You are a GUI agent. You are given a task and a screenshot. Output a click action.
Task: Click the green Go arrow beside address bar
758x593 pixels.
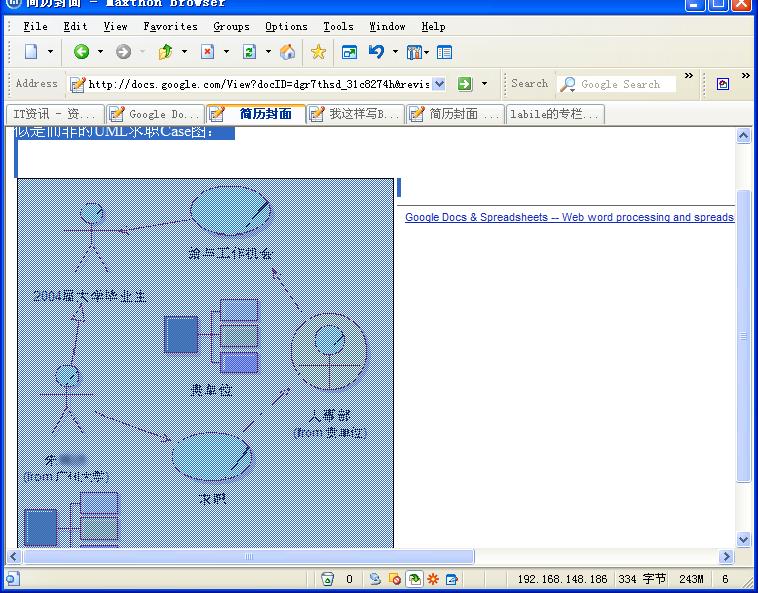pos(465,84)
